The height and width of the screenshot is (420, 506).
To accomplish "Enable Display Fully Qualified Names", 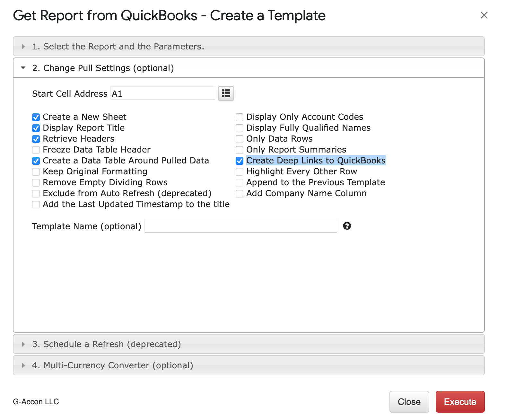I will pos(240,128).
